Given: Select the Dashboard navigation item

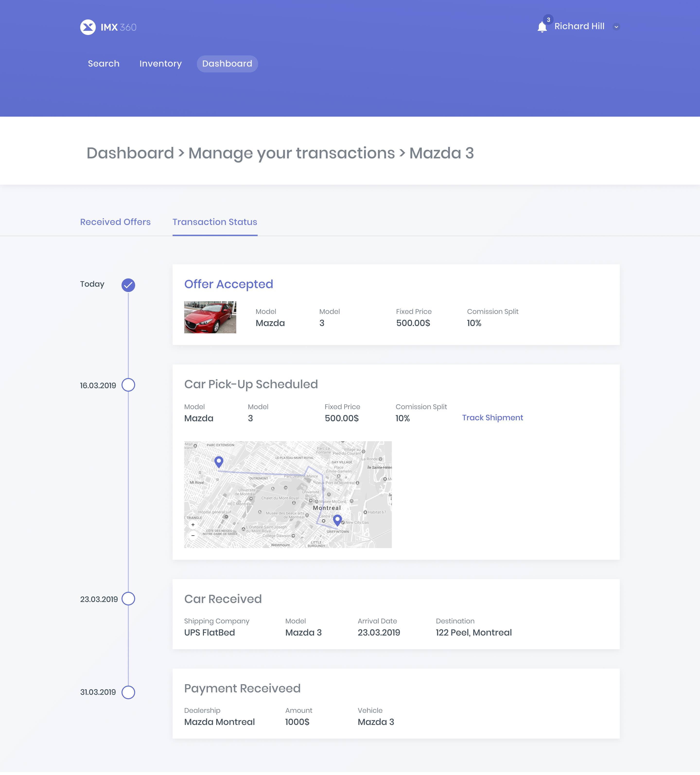Looking at the screenshot, I should 227,64.
